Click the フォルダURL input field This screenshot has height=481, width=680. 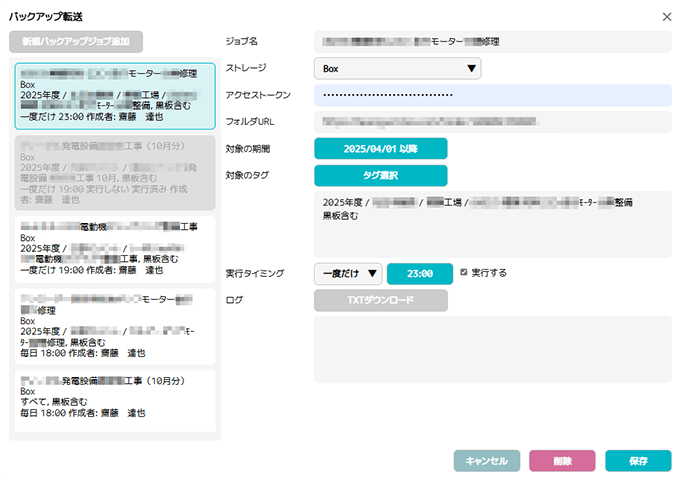coord(493,122)
